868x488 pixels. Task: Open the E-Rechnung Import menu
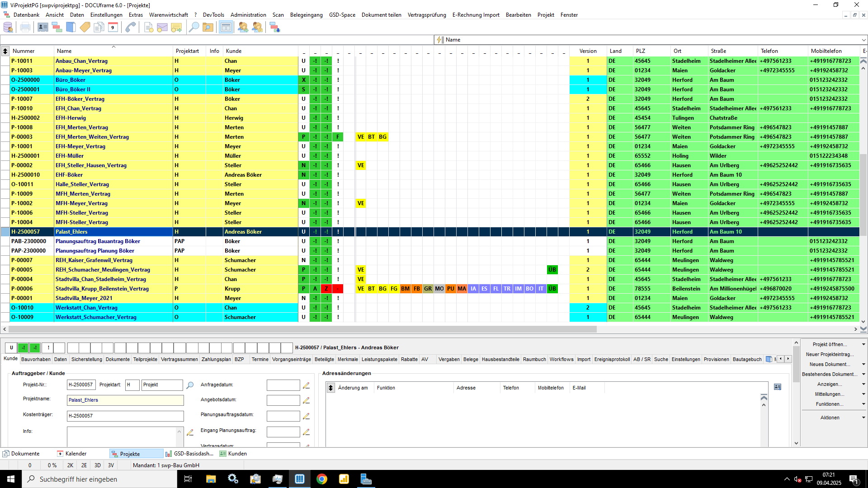tap(476, 15)
